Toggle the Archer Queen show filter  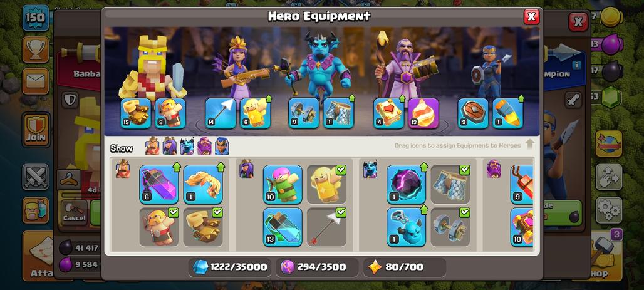(170, 146)
